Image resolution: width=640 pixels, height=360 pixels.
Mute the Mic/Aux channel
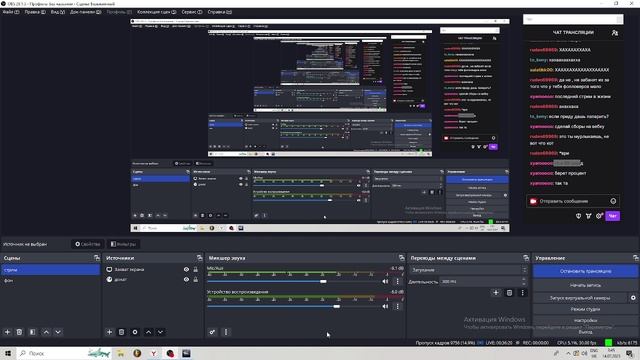(385, 282)
